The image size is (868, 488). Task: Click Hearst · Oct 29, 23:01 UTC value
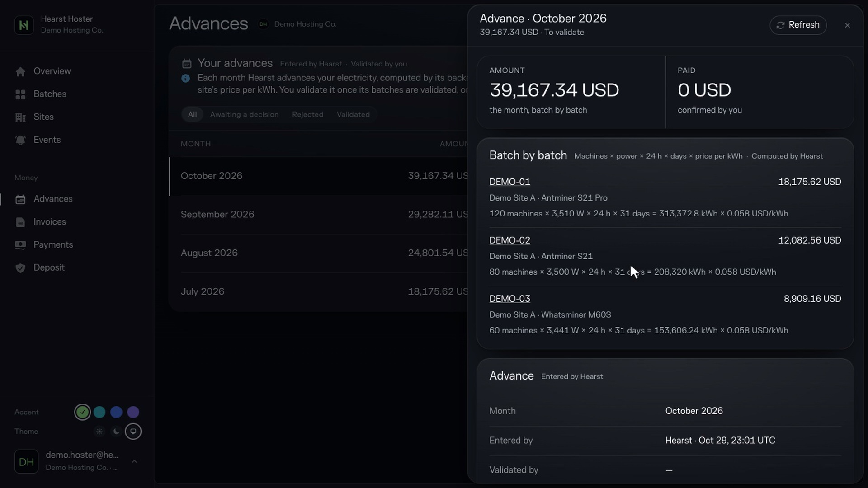pyautogui.click(x=720, y=441)
